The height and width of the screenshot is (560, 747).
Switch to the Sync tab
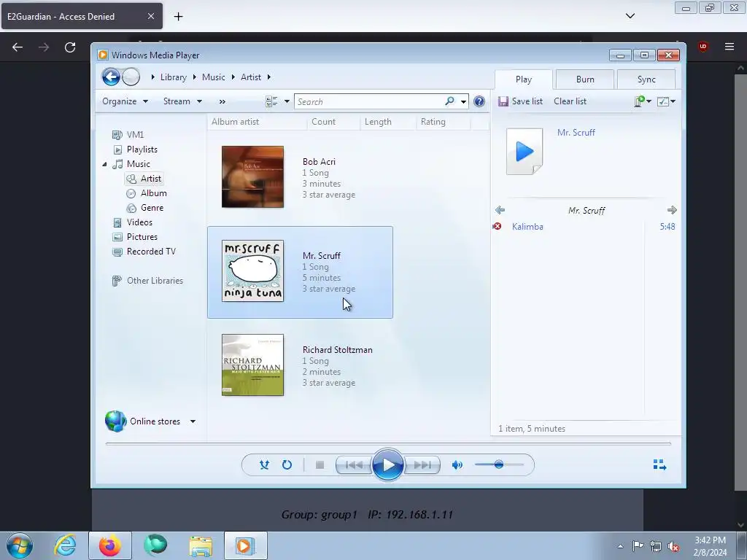pyautogui.click(x=646, y=79)
